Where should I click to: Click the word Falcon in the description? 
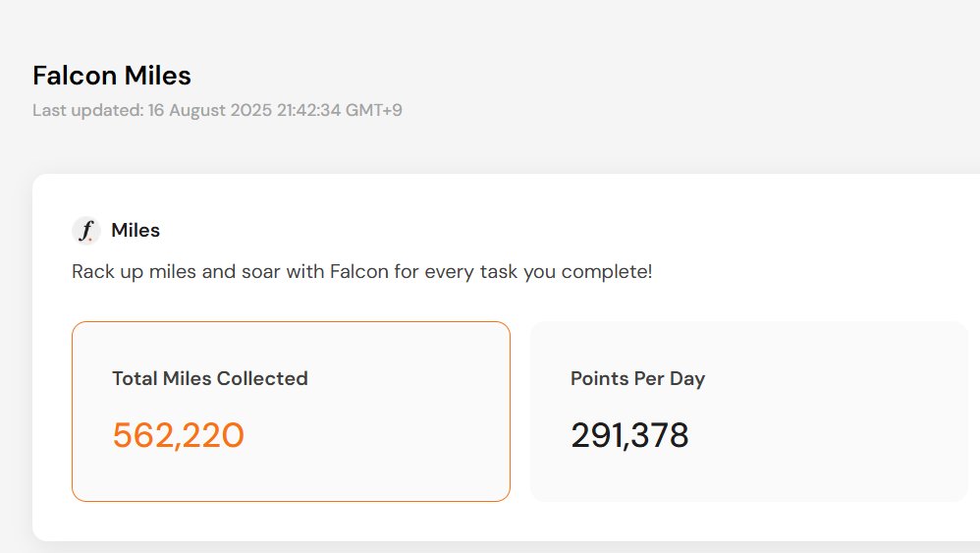[x=361, y=271]
